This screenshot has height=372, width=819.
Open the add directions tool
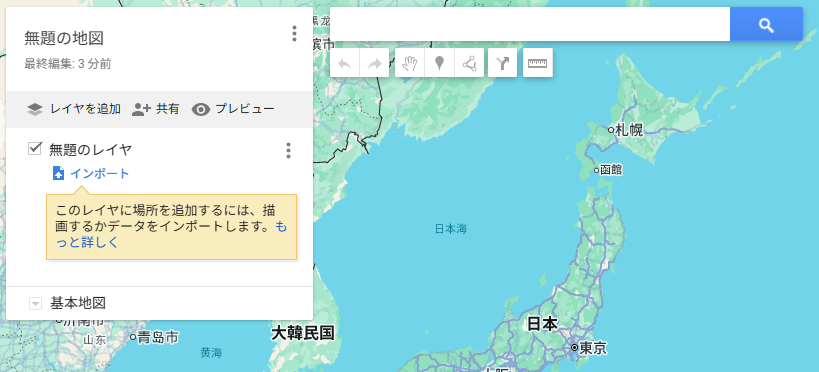coord(502,63)
